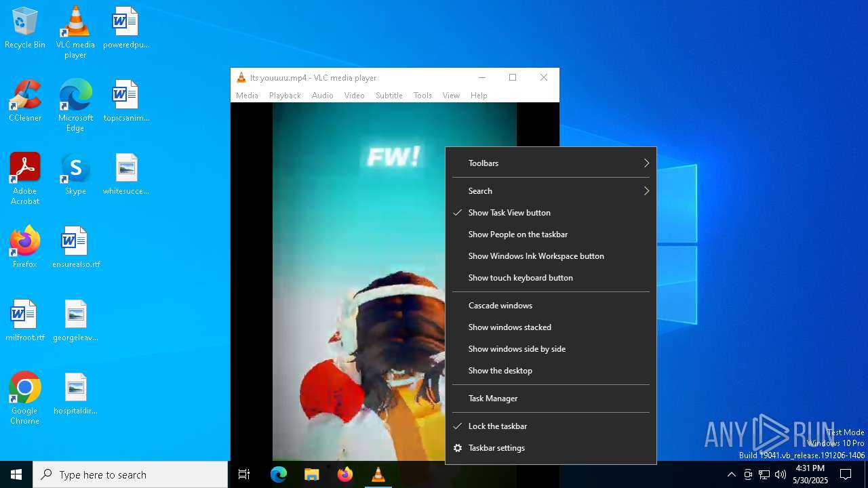Switch to VLC via taskbar icon
Image resolution: width=868 pixels, height=488 pixels.
378,474
